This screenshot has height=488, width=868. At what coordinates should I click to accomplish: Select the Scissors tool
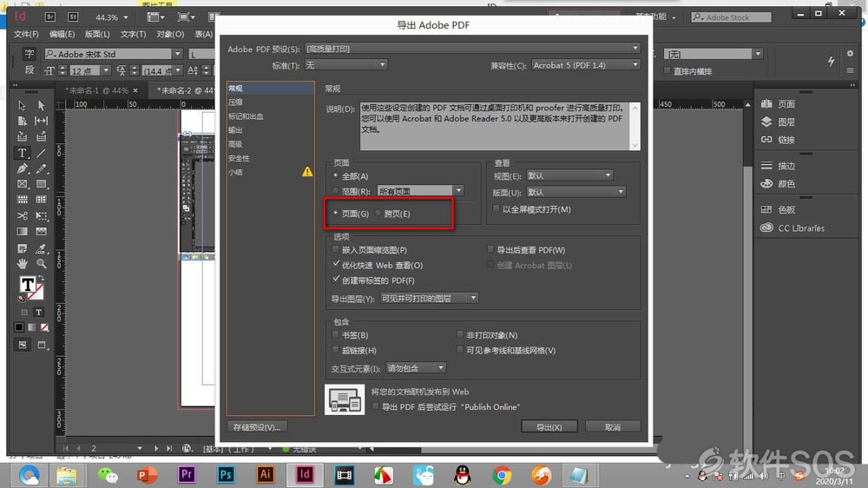point(23,215)
